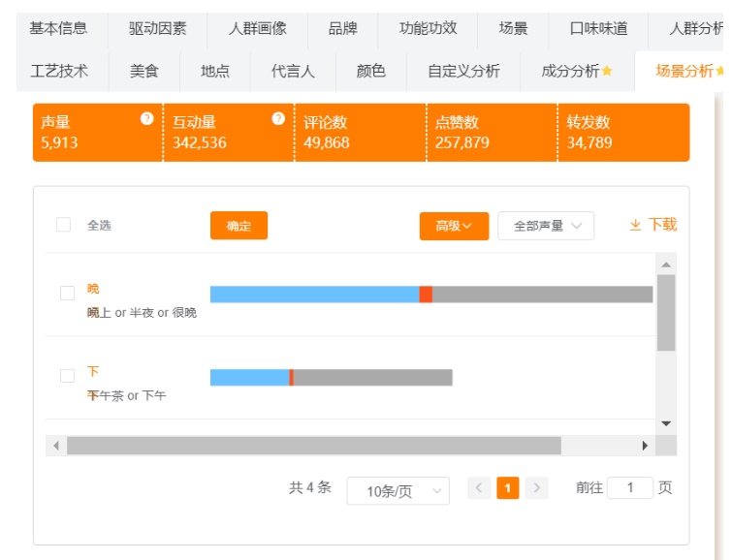Tick the 全选 select-all checkbox
Viewport: 732px width, 560px height.
[63, 225]
